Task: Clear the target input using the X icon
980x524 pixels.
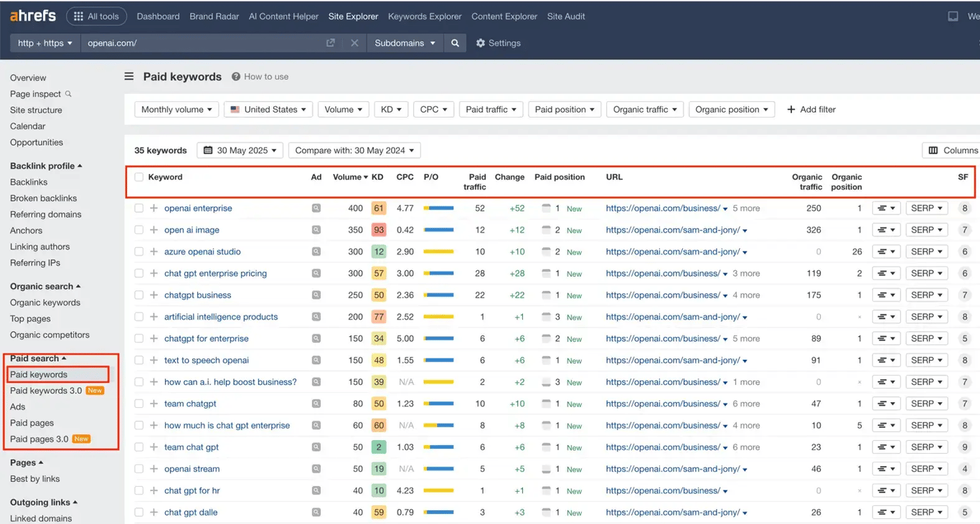Action: [355, 43]
